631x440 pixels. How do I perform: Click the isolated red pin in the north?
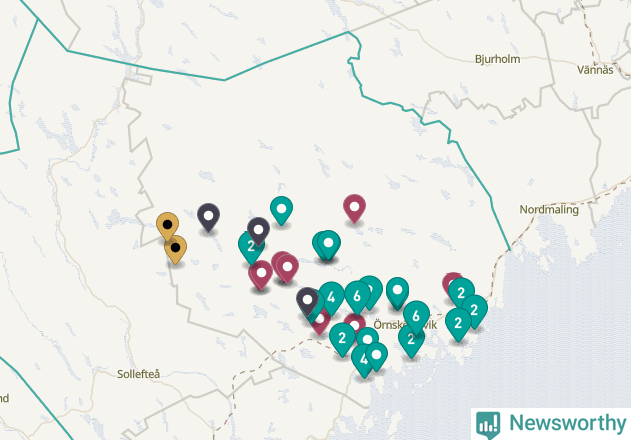(355, 209)
